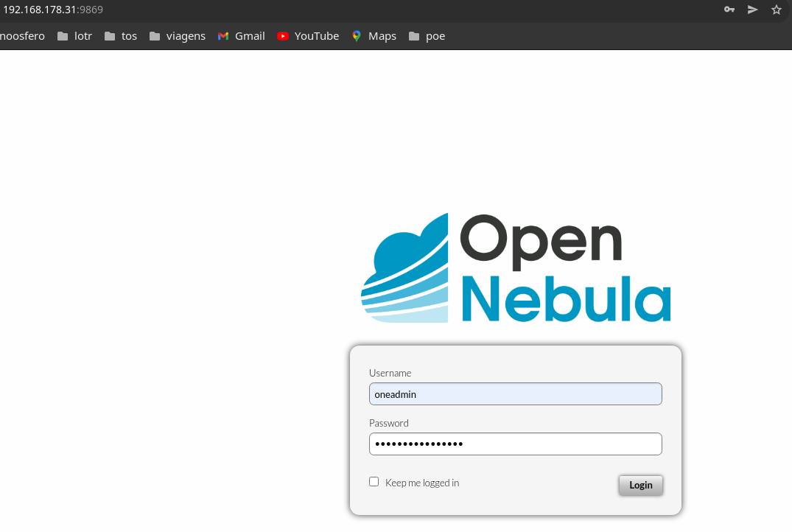Open the tos bookmarks folder
The width and height of the screenshot is (792, 532).
[x=121, y=36]
